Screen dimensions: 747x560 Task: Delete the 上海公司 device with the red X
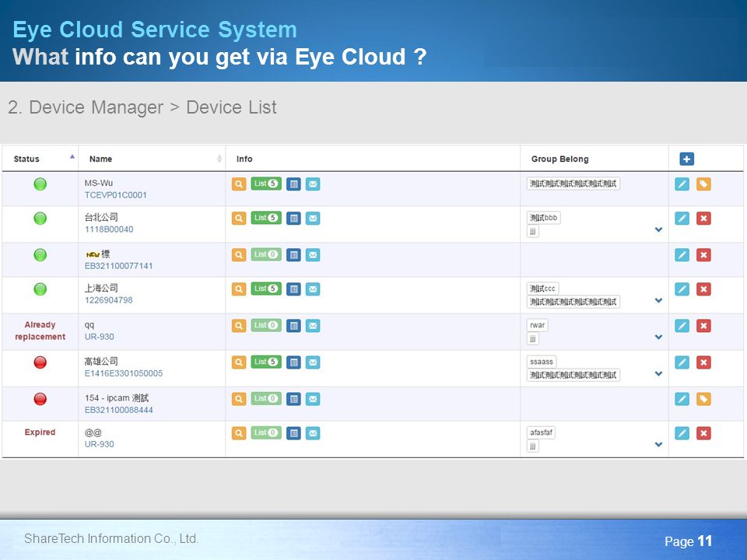coord(703,289)
